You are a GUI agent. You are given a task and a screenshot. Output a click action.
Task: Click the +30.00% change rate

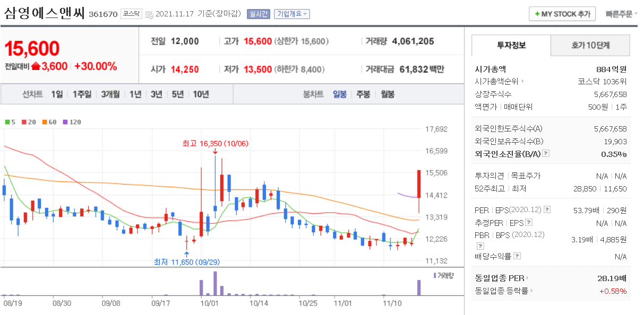pyautogui.click(x=96, y=66)
